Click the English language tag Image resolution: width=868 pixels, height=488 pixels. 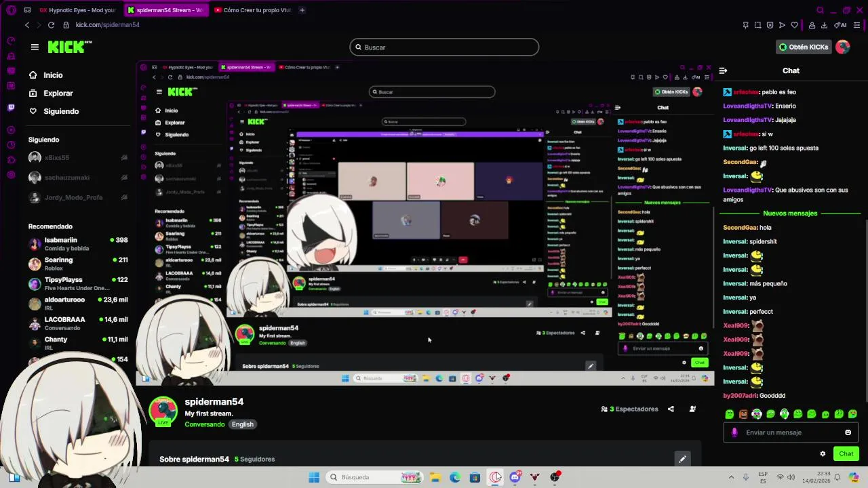click(242, 424)
